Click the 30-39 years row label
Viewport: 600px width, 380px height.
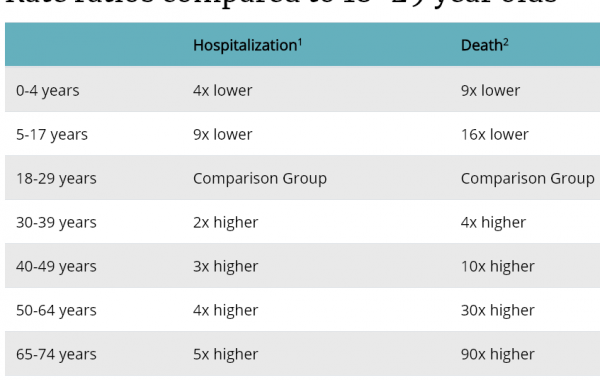pos(56,222)
